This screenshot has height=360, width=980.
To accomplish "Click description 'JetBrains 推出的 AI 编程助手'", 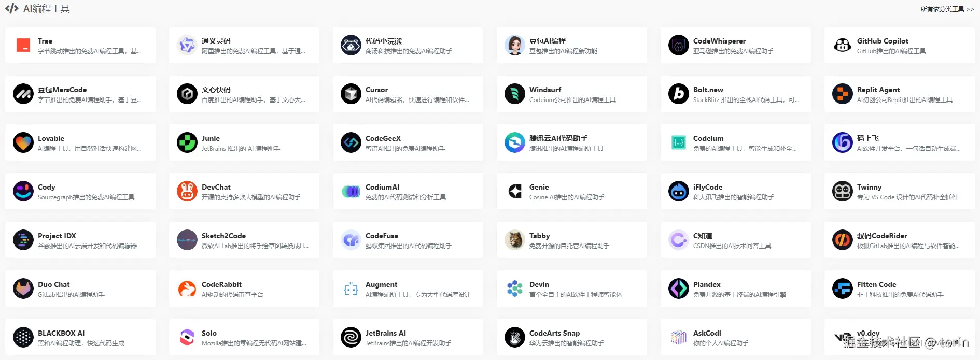I will pyautogui.click(x=241, y=149).
